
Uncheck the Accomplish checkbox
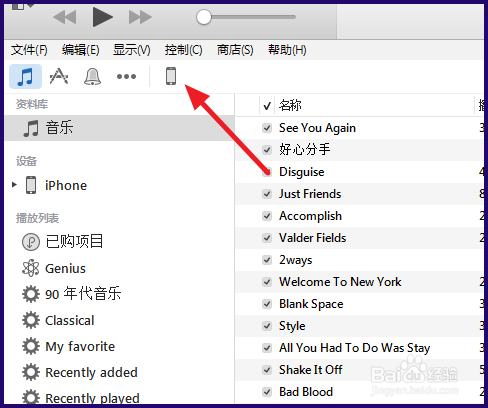tap(267, 216)
